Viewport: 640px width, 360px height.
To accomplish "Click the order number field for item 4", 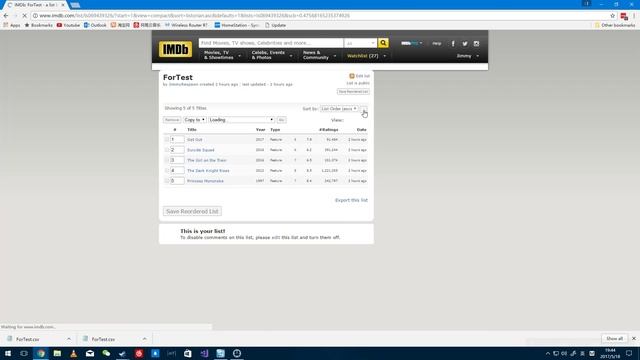I will tap(177, 170).
